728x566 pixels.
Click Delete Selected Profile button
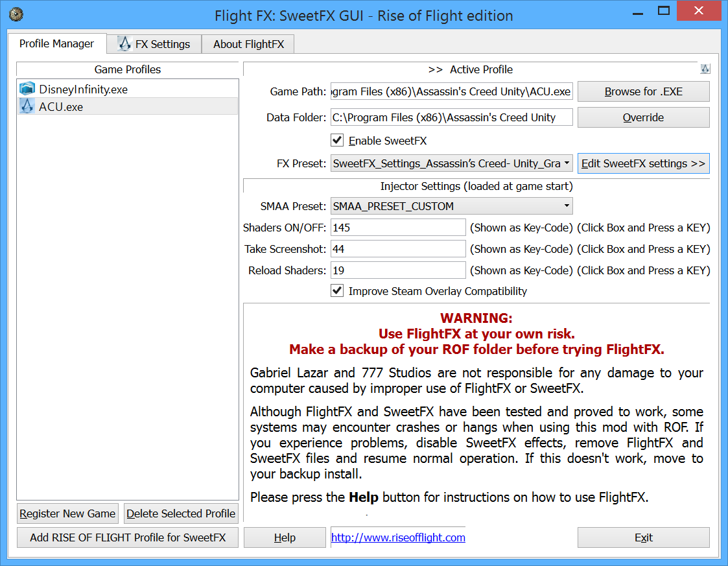(x=181, y=513)
